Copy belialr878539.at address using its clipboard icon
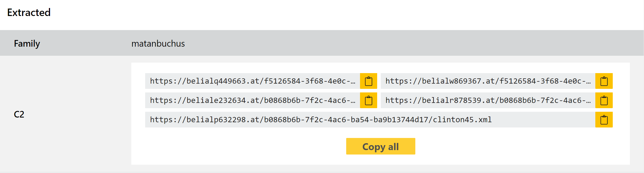 click(604, 100)
